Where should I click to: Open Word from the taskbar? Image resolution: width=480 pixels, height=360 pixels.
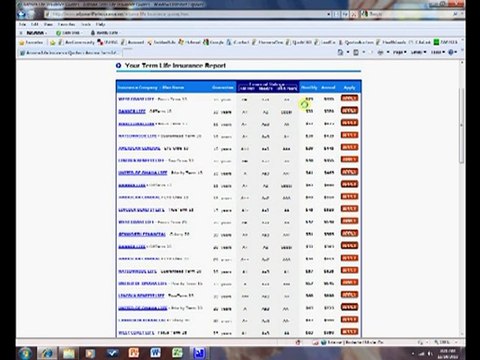coord(155,353)
